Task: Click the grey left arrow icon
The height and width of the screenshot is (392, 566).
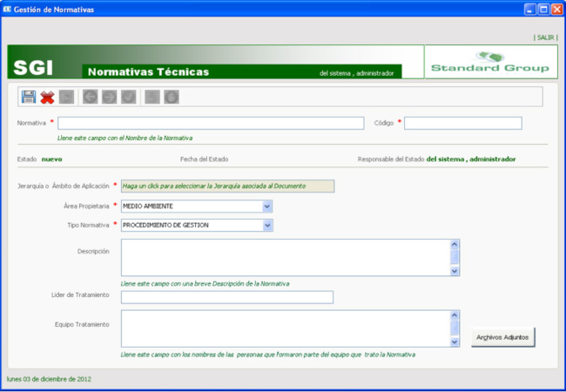Action: coord(91,97)
